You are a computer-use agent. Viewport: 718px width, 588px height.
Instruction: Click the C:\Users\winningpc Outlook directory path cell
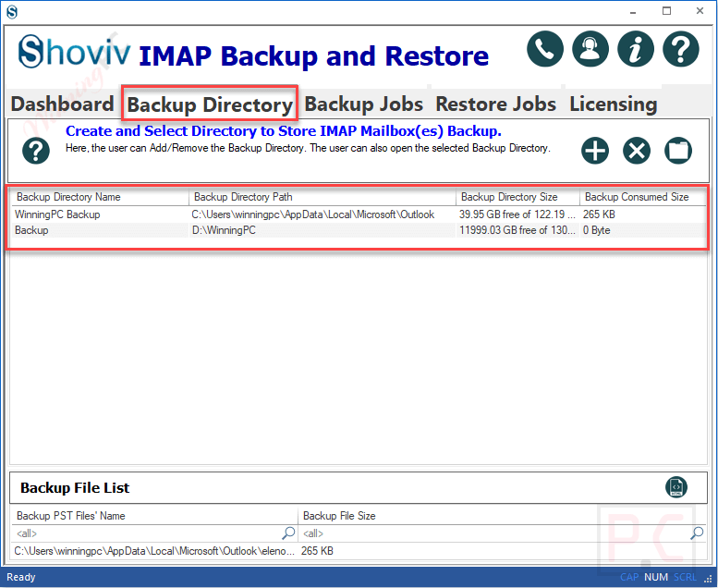pos(322,214)
